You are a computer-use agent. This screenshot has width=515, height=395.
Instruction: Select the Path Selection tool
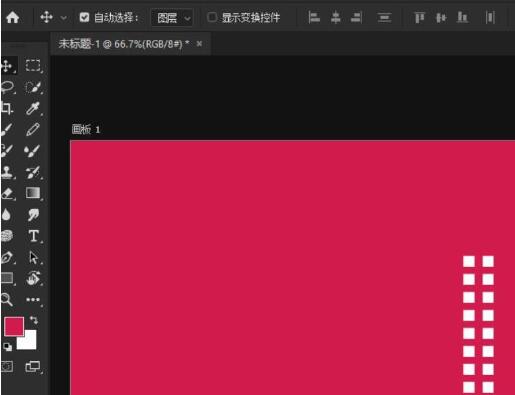point(34,258)
